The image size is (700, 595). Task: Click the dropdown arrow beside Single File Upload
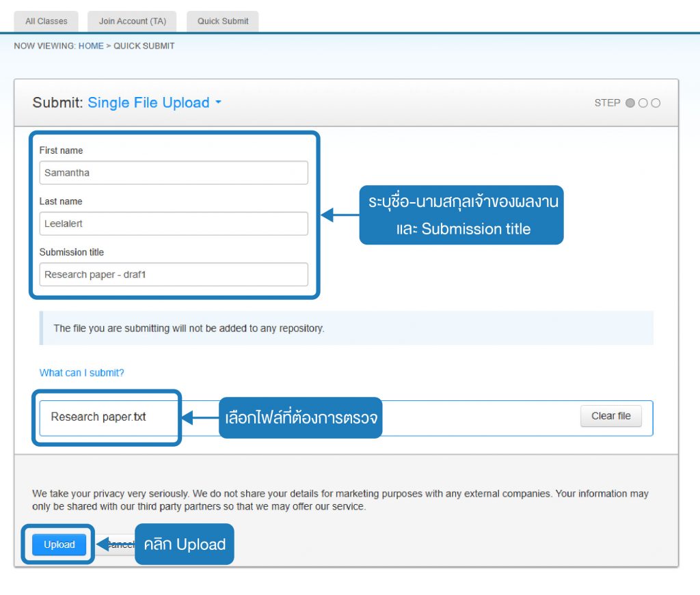click(218, 102)
